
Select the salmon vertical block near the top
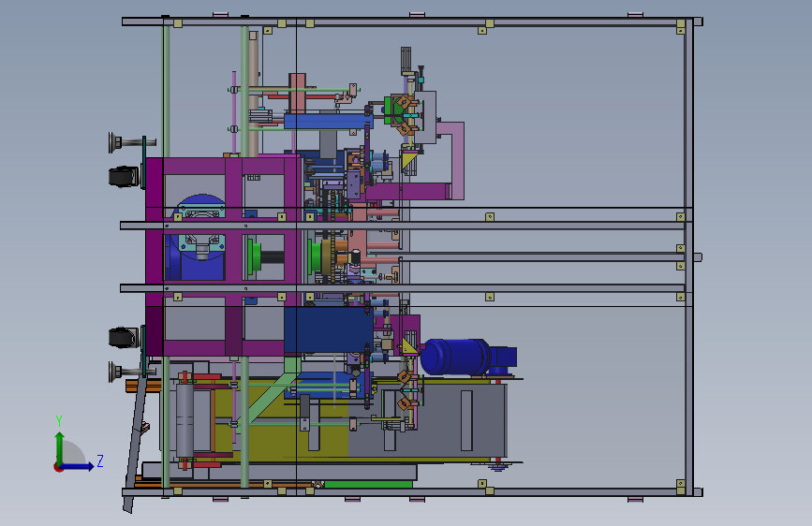[297, 94]
